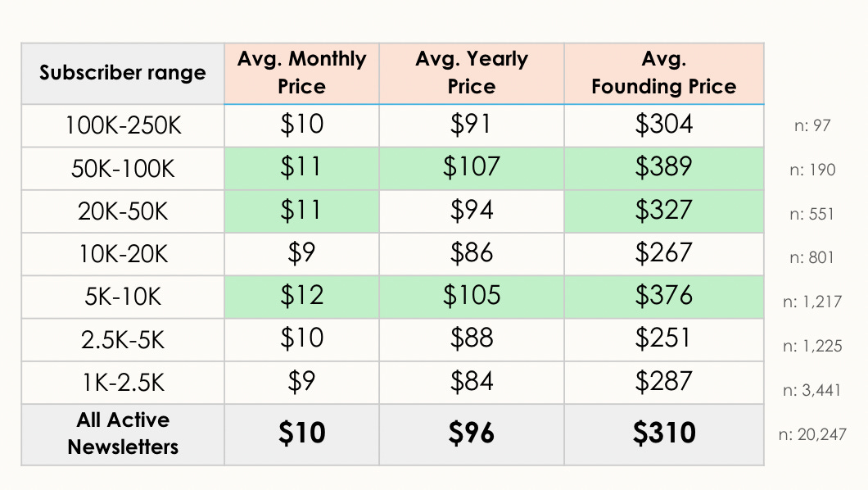Select the n: 1,217 sample size label

click(x=812, y=302)
